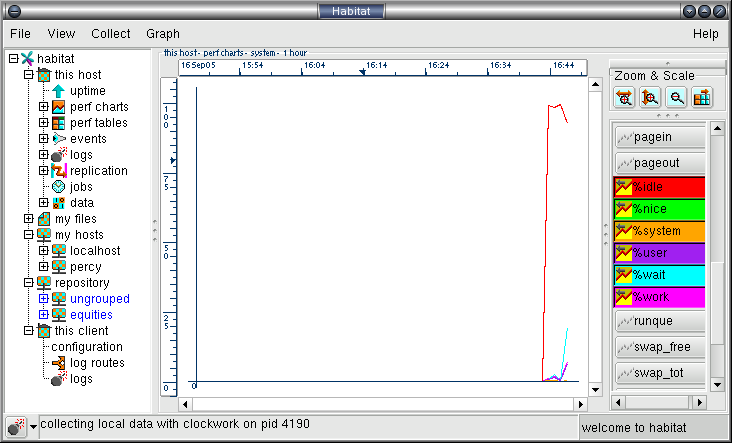Screen dimensions: 732x443
Task: Click the jobs clock icon
Action: coord(58,187)
